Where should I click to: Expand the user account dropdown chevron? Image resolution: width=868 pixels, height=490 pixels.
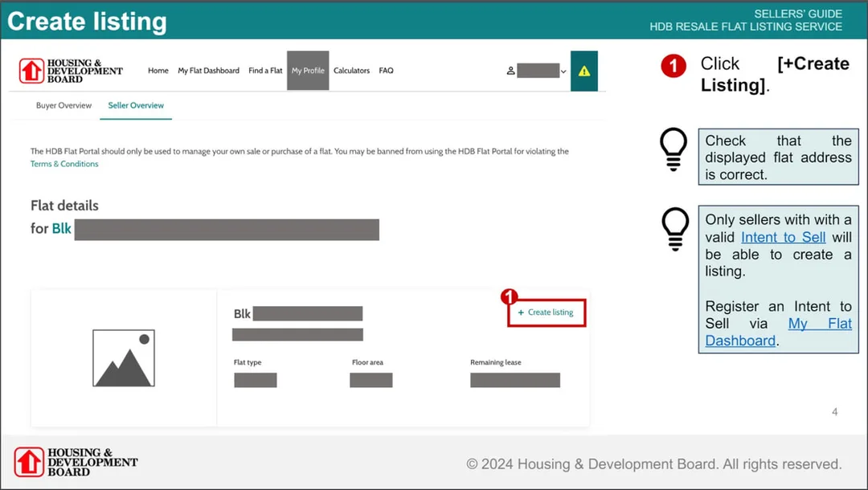[563, 71]
